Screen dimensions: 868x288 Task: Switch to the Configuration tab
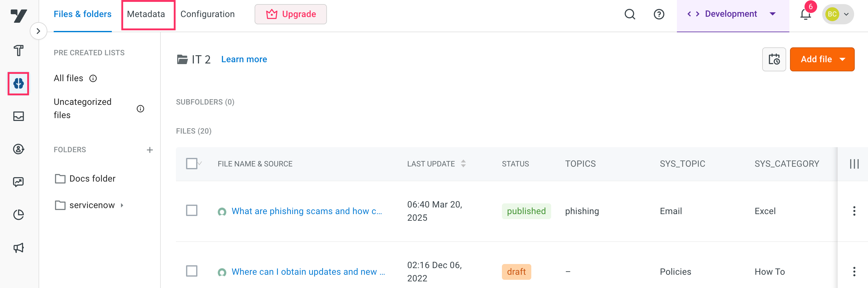(208, 14)
